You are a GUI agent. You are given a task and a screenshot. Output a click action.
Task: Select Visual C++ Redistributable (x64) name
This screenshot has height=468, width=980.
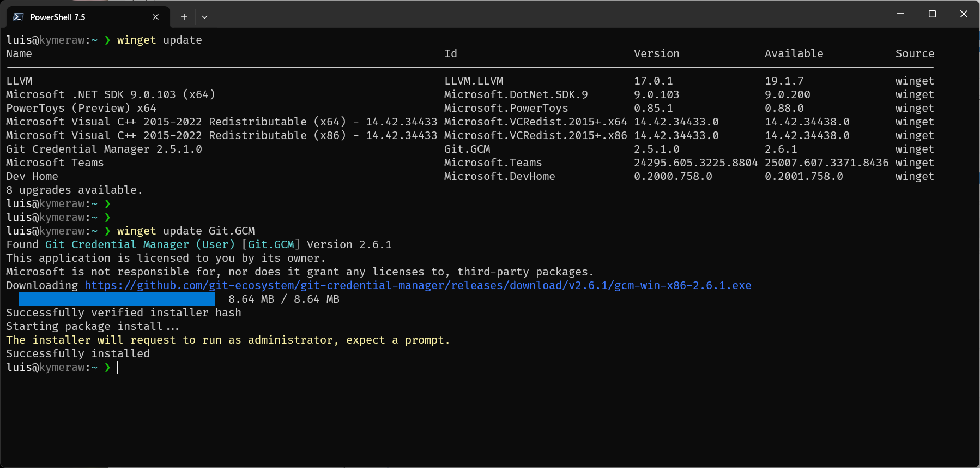[x=222, y=122]
